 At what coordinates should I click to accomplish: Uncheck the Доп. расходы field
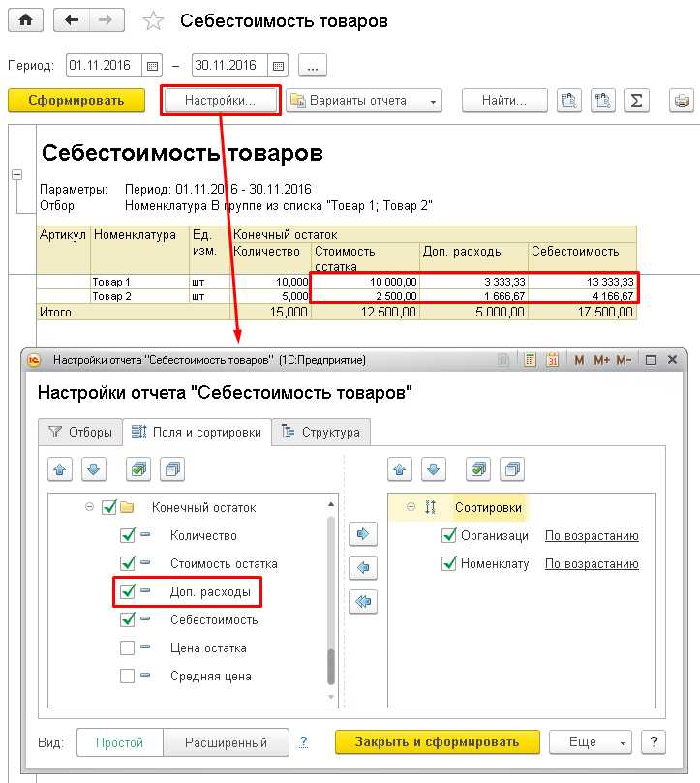tap(128, 591)
